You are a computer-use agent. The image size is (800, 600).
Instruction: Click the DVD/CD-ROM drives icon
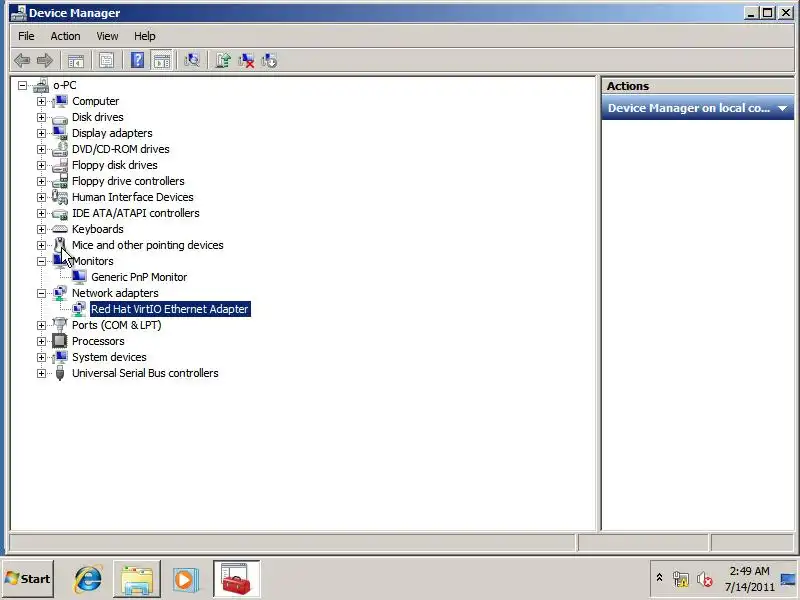[60, 149]
